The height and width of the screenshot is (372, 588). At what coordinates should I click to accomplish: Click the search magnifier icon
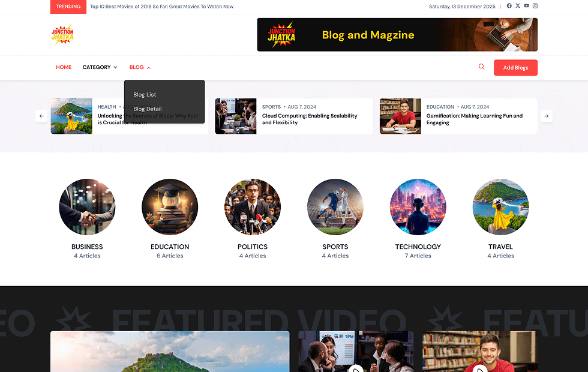[481, 67]
